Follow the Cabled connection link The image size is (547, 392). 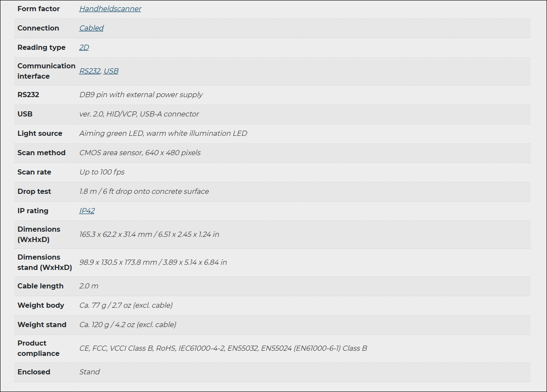pos(91,28)
